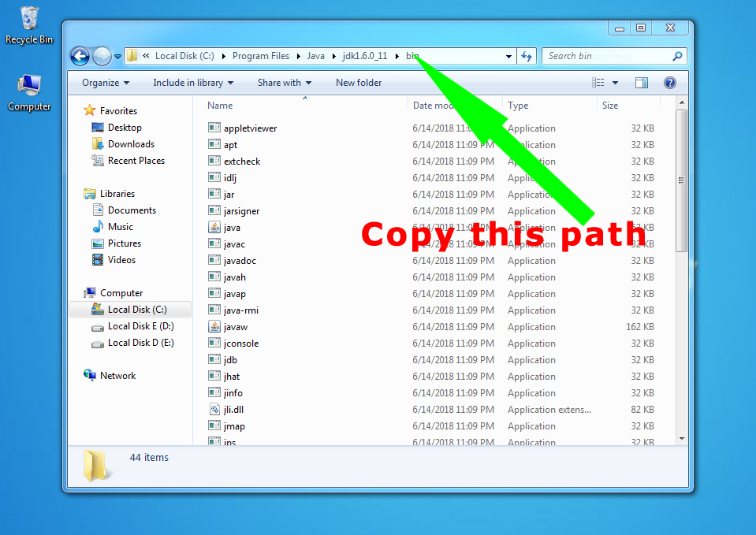The image size is (756, 535).
Task: Open Downloads in the sidebar
Action: [x=130, y=143]
